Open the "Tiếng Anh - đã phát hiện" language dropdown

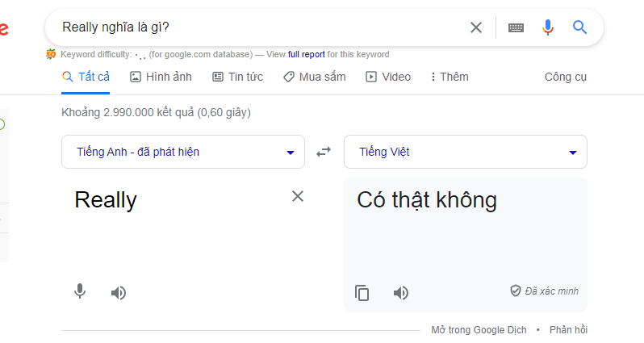(183, 152)
